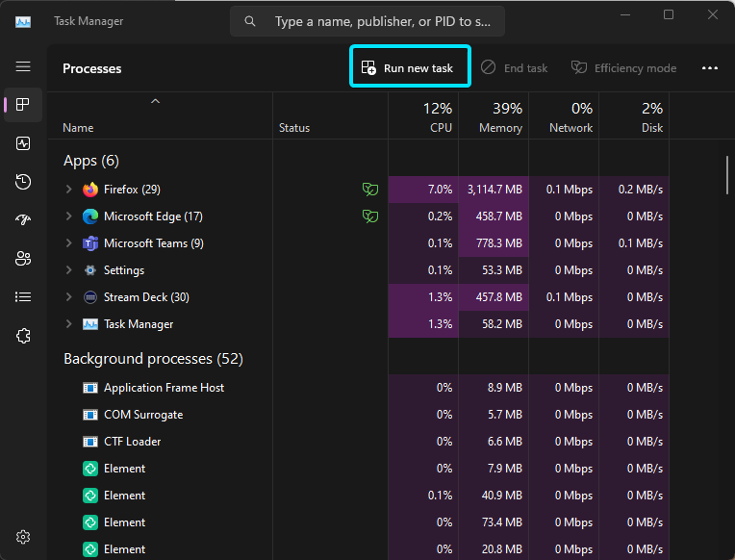Select the CTF Loader process row
735x560 pixels.
coord(359,442)
